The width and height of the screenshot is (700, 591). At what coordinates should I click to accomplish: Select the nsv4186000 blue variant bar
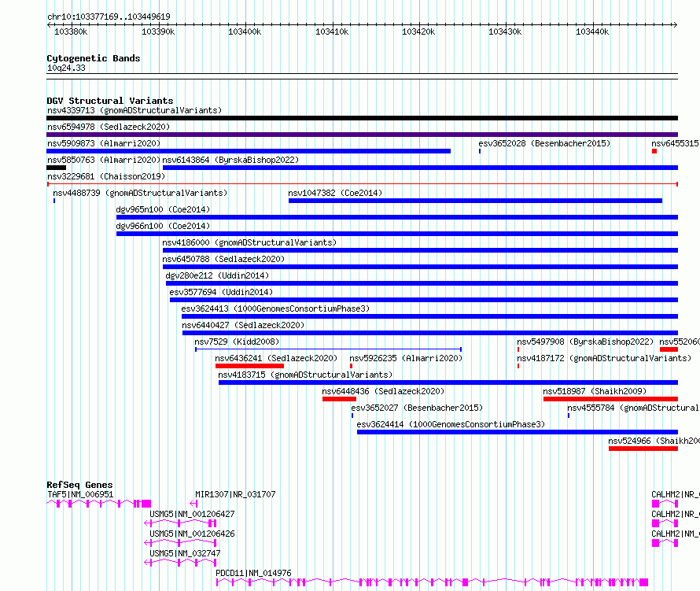pos(421,250)
